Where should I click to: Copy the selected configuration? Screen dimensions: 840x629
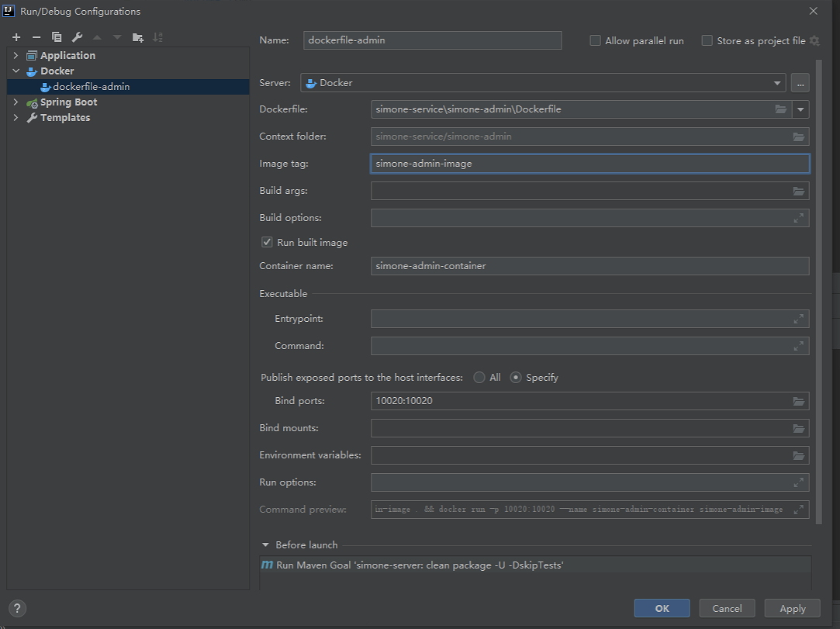57,37
